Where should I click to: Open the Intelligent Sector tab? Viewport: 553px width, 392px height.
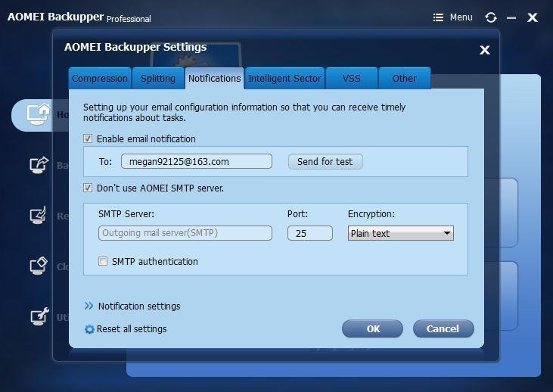click(x=284, y=79)
